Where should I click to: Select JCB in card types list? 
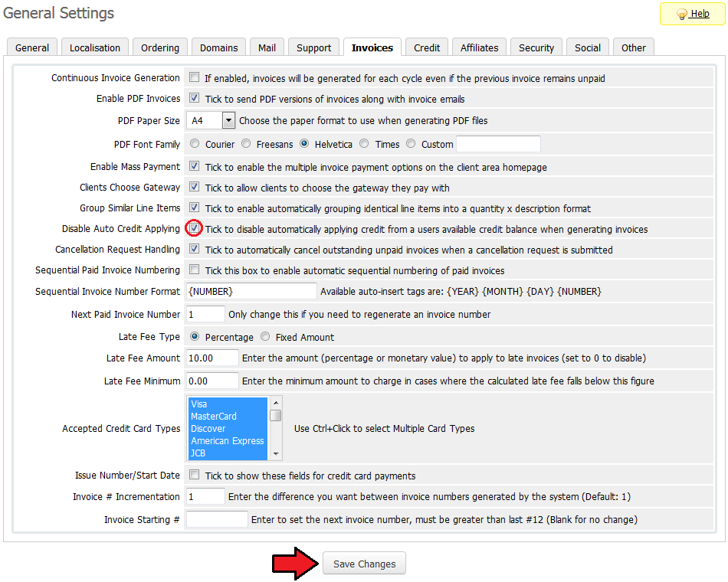tap(228, 453)
